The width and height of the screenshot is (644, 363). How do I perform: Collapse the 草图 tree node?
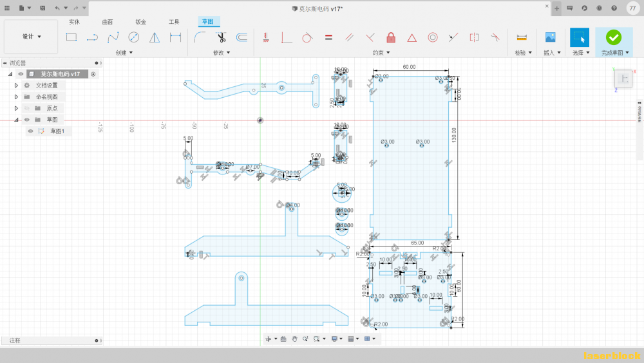point(16,120)
